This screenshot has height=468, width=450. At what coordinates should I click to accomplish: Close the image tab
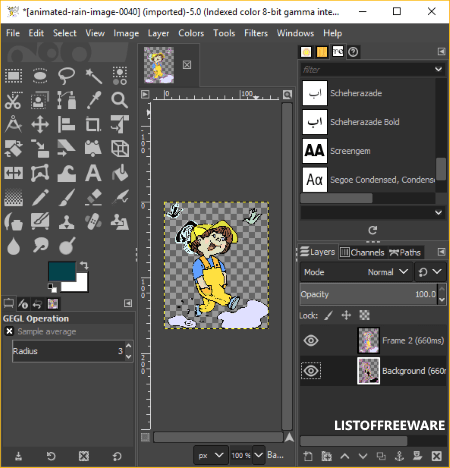[187, 65]
